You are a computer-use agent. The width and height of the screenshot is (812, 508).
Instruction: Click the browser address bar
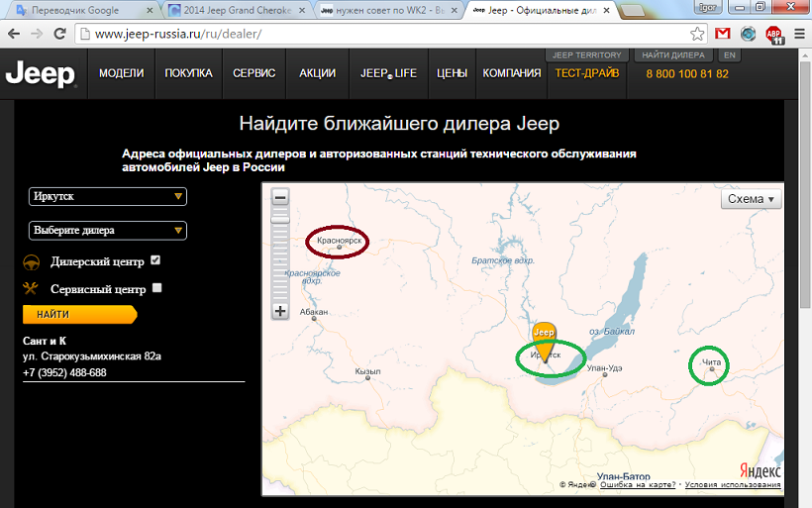[x=376, y=34]
